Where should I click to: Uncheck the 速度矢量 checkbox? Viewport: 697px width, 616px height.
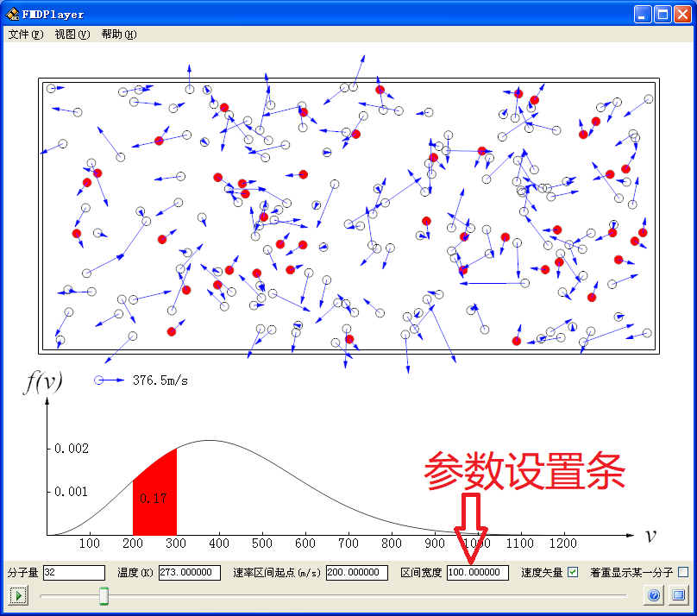[573, 573]
